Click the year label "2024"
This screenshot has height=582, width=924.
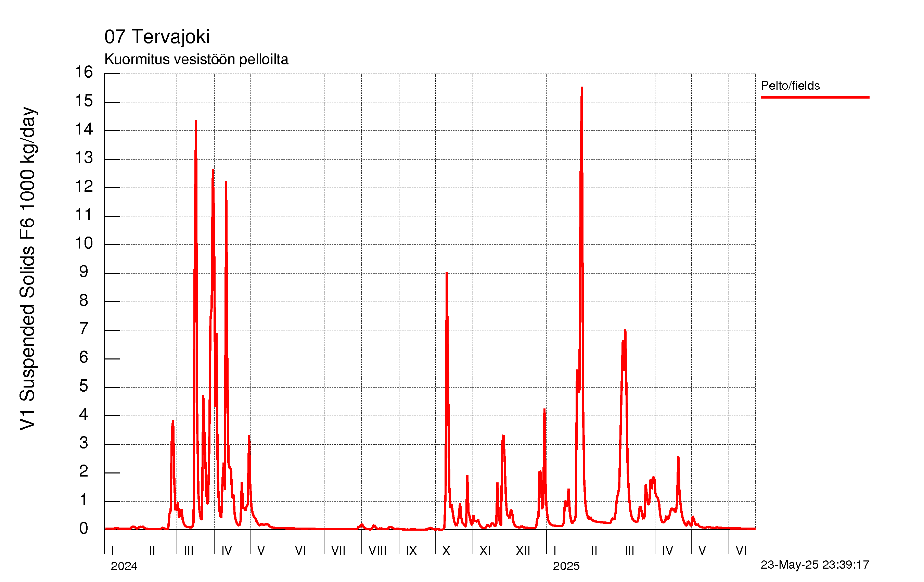[124, 566]
